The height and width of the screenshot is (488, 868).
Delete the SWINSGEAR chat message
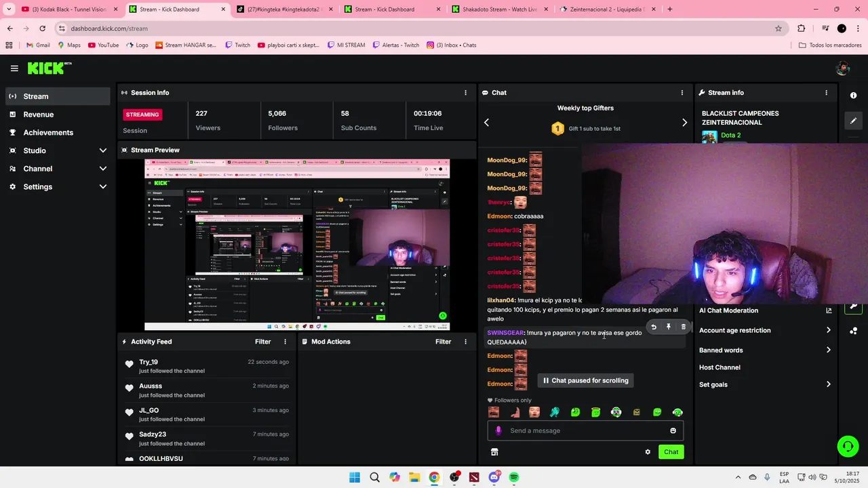coord(683,327)
